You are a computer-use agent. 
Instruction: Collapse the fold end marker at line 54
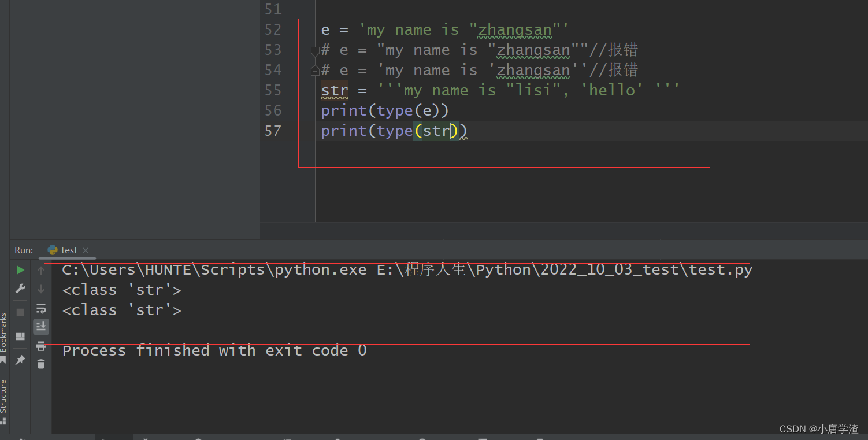click(315, 71)
